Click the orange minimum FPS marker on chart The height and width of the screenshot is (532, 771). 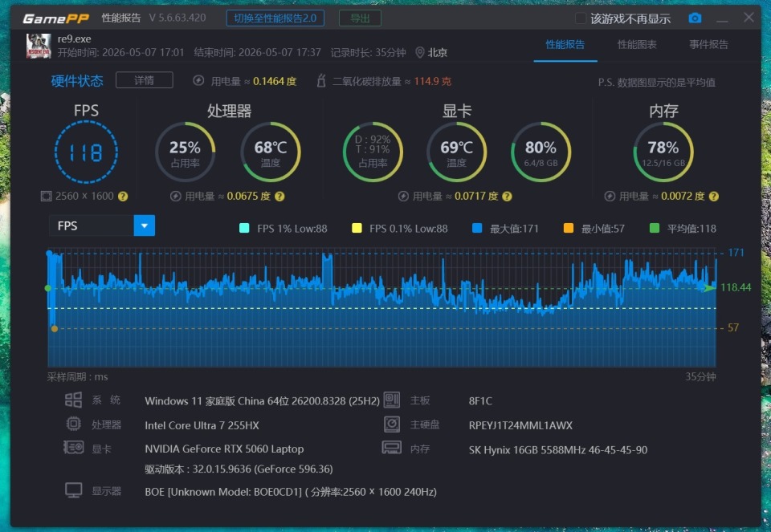[55, 328]
